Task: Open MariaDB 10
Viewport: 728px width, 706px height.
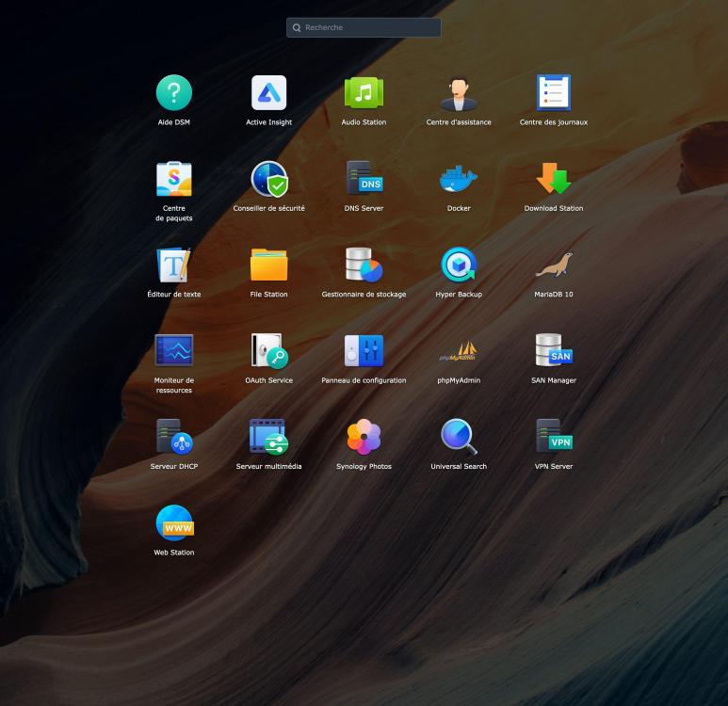Action: point(554,265)
